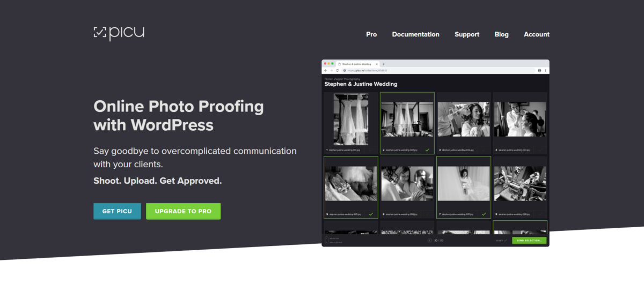644x284 pixels.
Task: Click the browser back arrow in demo
Action: [x=325, y=70]
